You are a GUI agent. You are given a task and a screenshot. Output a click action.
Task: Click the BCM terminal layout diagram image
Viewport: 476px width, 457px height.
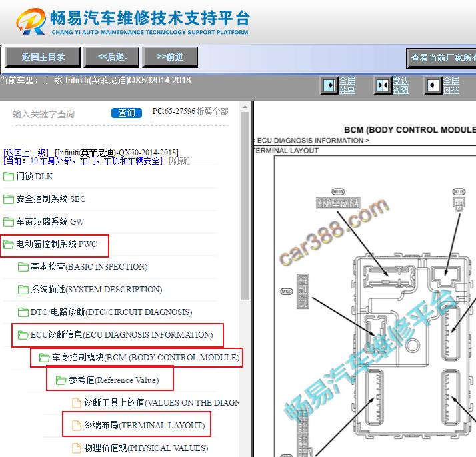tap(375, 306)
